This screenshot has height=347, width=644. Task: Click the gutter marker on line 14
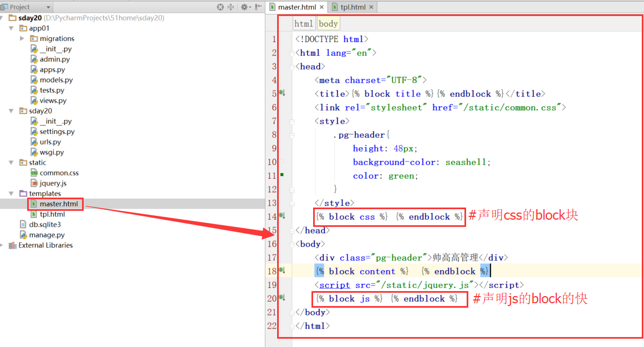coord(282,216)
